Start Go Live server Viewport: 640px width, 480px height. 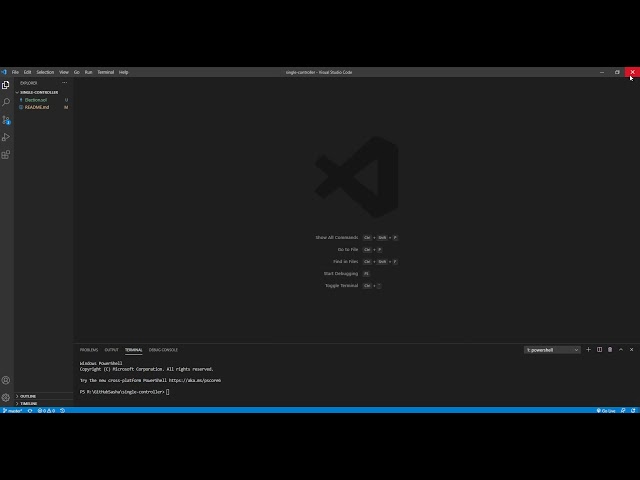tap(606, 411)
